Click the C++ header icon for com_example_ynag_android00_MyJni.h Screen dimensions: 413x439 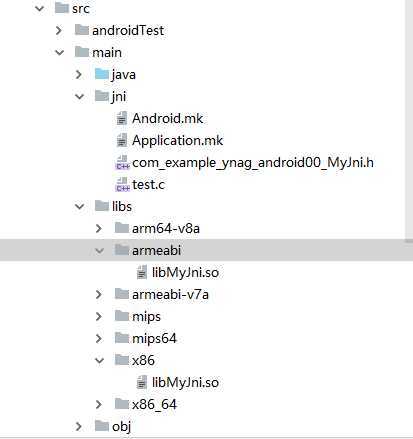122,162
